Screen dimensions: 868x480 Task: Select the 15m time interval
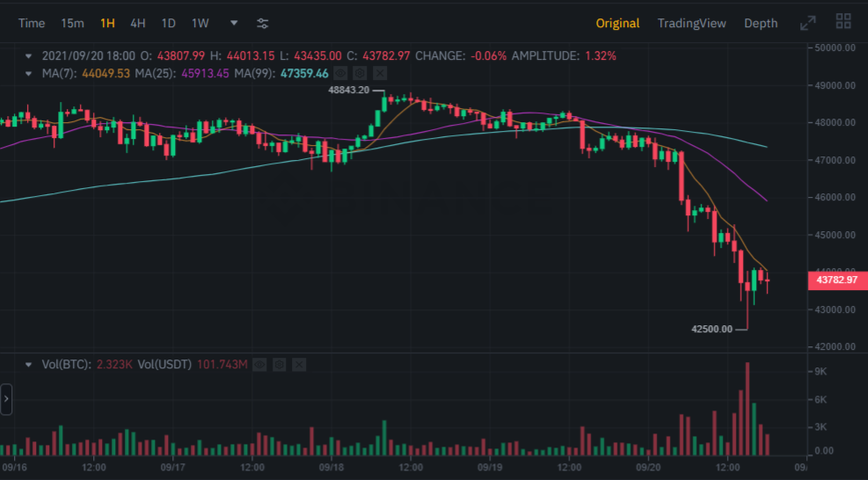(x=73, y=23)
